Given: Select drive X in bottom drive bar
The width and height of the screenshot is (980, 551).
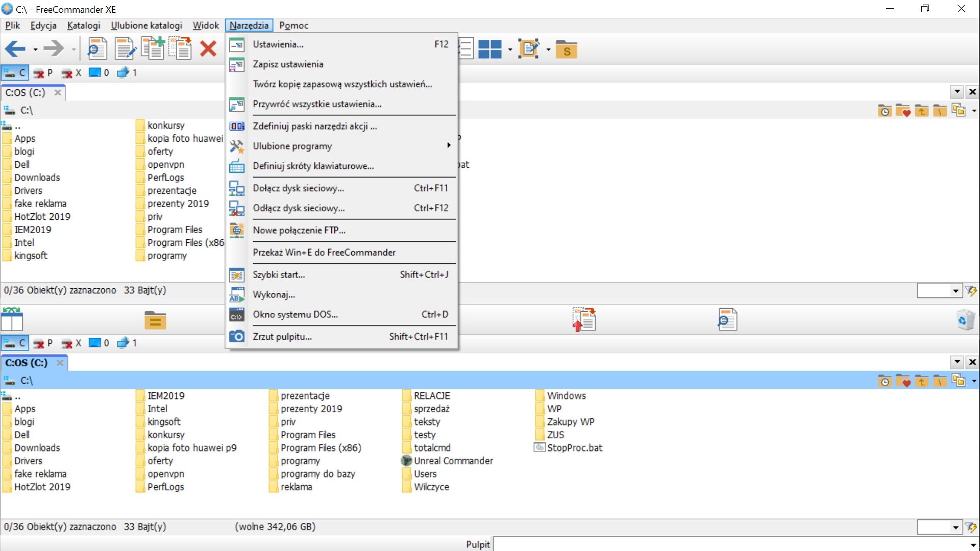Looking at the screenshot, I should tap(71, 343).
